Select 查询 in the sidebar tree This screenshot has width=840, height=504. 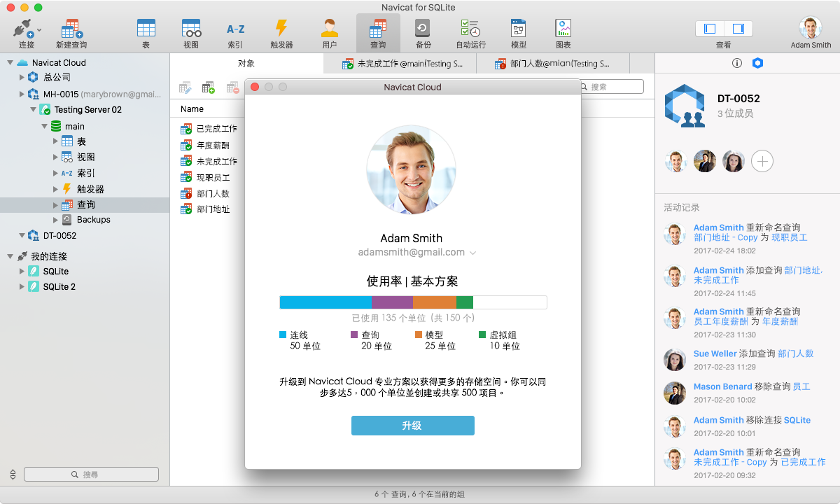(85, 204)
